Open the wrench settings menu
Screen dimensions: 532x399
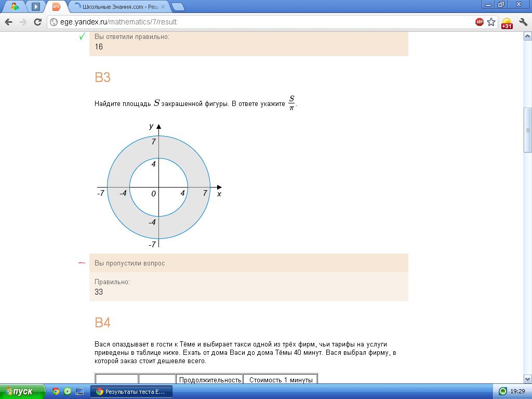click(x=523, y=22)
